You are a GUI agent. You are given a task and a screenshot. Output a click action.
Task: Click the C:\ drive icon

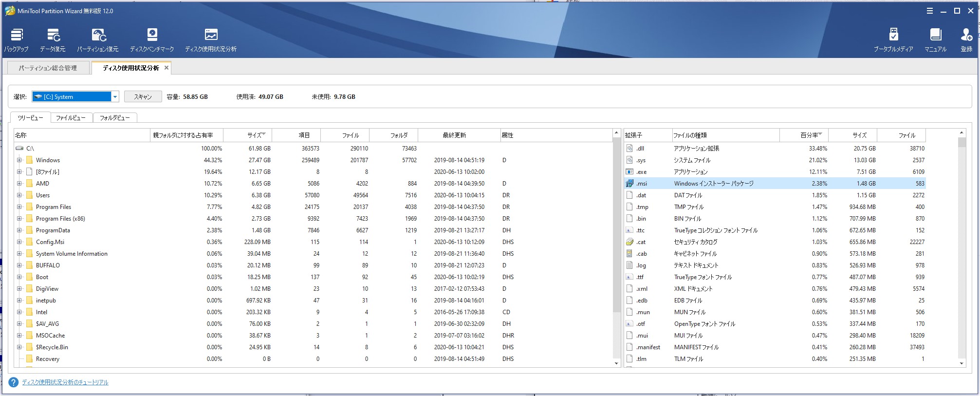pyautogui.click(x=19, y=148)
